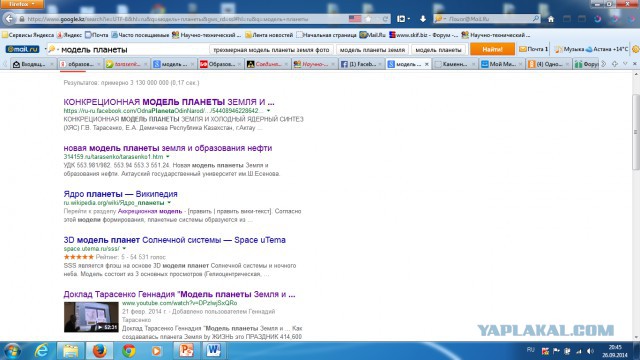
Task: Click the Астана +14°C weather widget
Action: pos(607,49)
